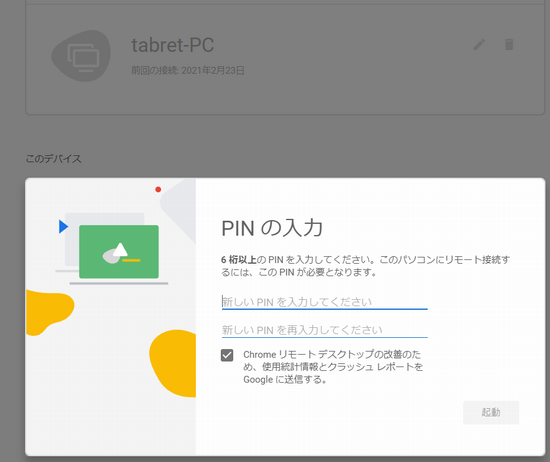Click the pencil edit icon for tabret-PC
The width and height of the screenshot is (550, 462).
[479, 45]
